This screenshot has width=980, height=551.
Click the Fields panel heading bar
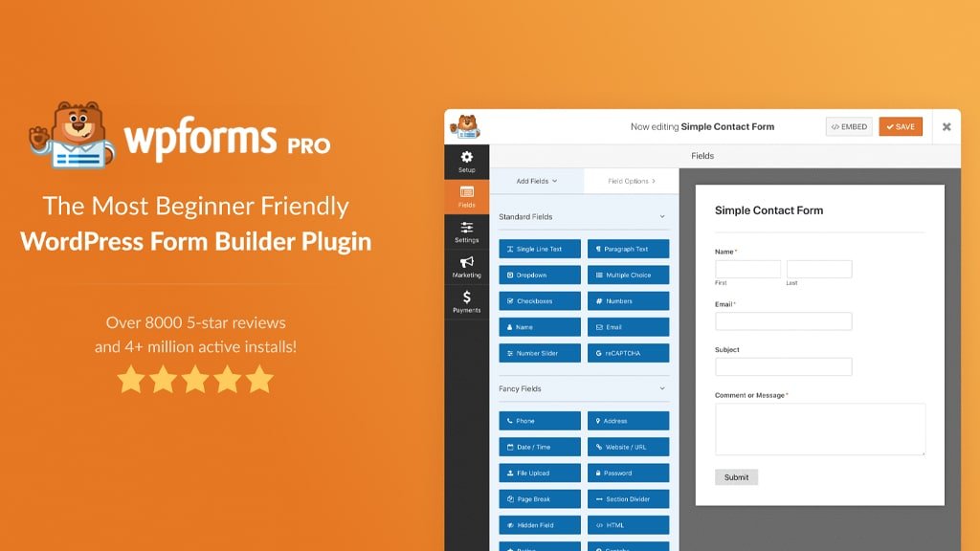[x=725, y=156]
